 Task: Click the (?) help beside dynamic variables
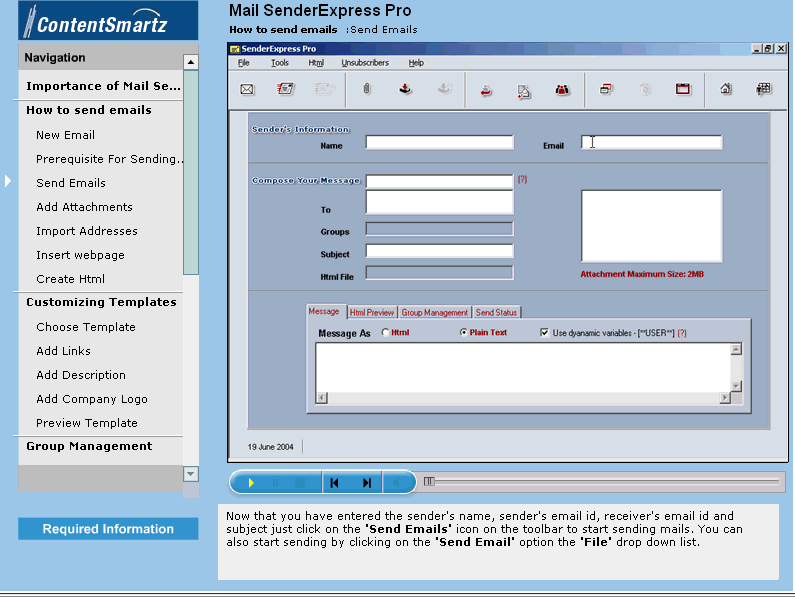[x=682, y=333]
